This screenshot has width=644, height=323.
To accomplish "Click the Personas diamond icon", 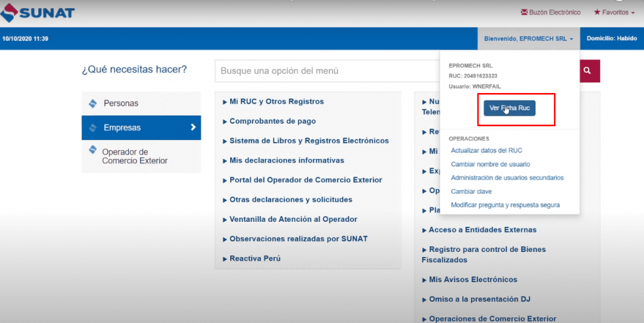I will [93, 104].
